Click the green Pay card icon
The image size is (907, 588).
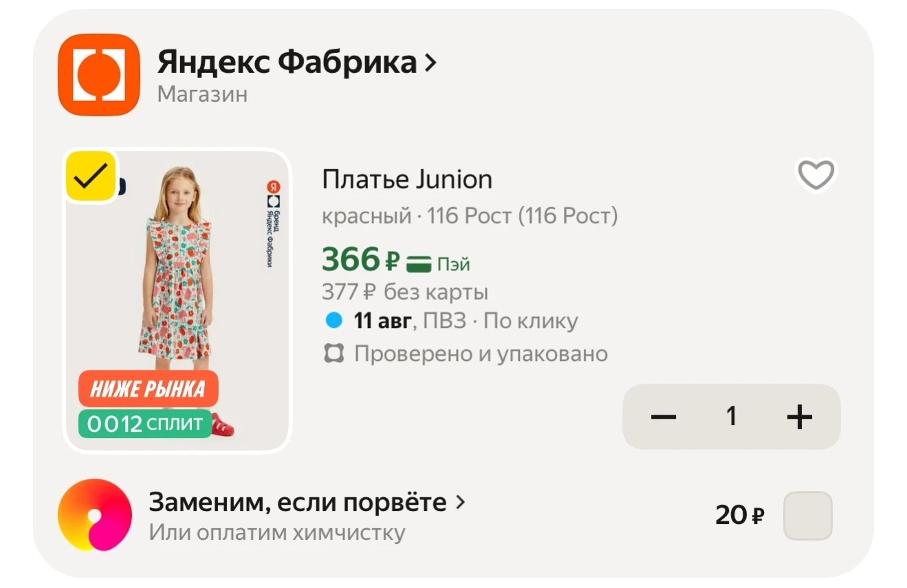coord(418,264)
